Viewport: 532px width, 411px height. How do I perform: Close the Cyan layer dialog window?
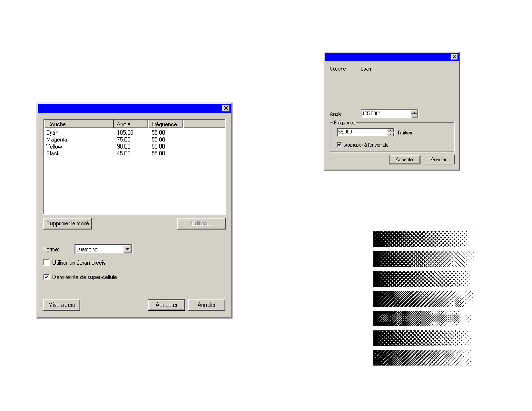coord(454,57)
